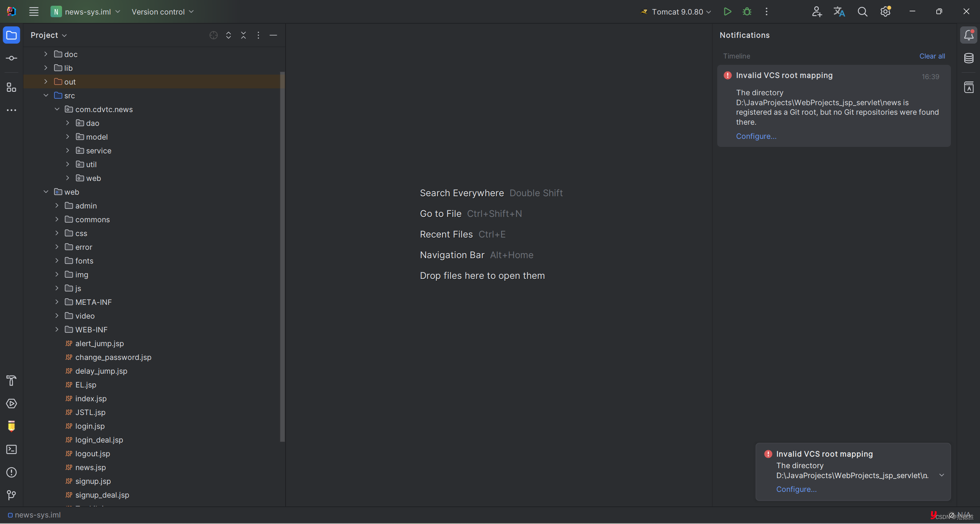The width and height of the screenshot is (980, 524).
Task: Click Clear all in the Notifications timeline
Action: point(932,56)
